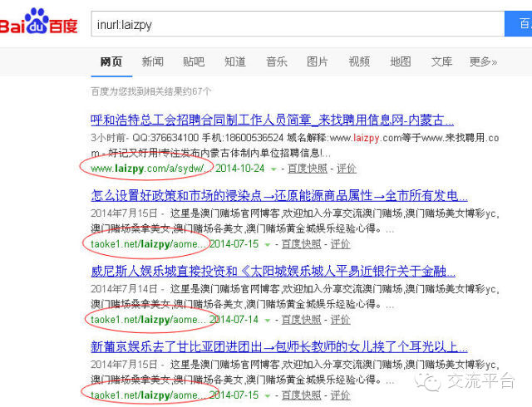Open result titled 呼和浩特总工会招聘合同制工作人员简章

272,120
